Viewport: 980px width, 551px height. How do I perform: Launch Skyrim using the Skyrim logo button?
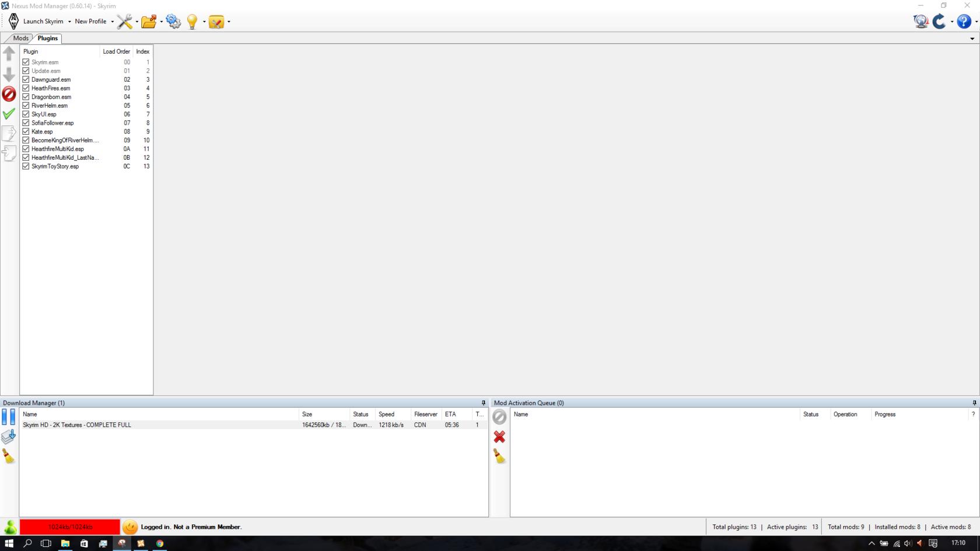click(13, 22)
